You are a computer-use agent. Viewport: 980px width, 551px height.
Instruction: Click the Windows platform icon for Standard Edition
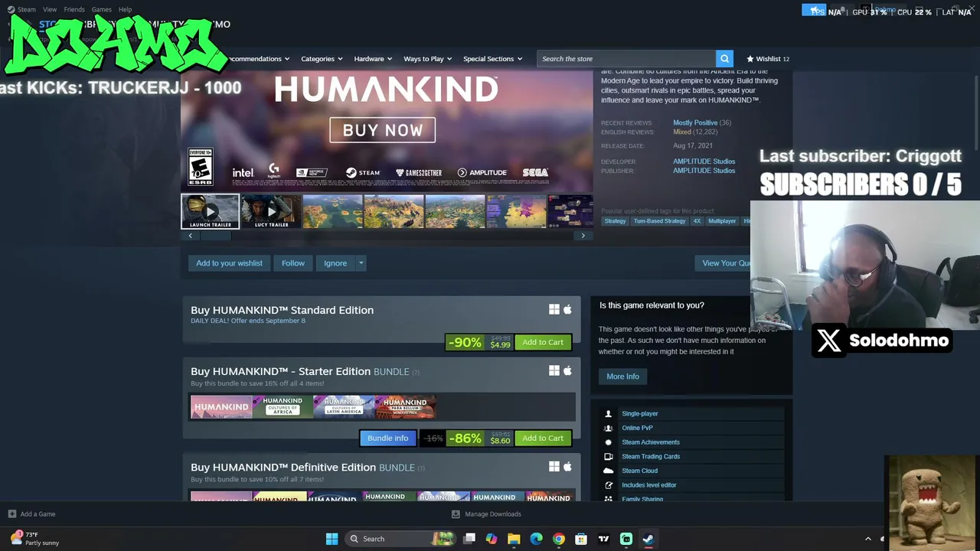(554, 309)
